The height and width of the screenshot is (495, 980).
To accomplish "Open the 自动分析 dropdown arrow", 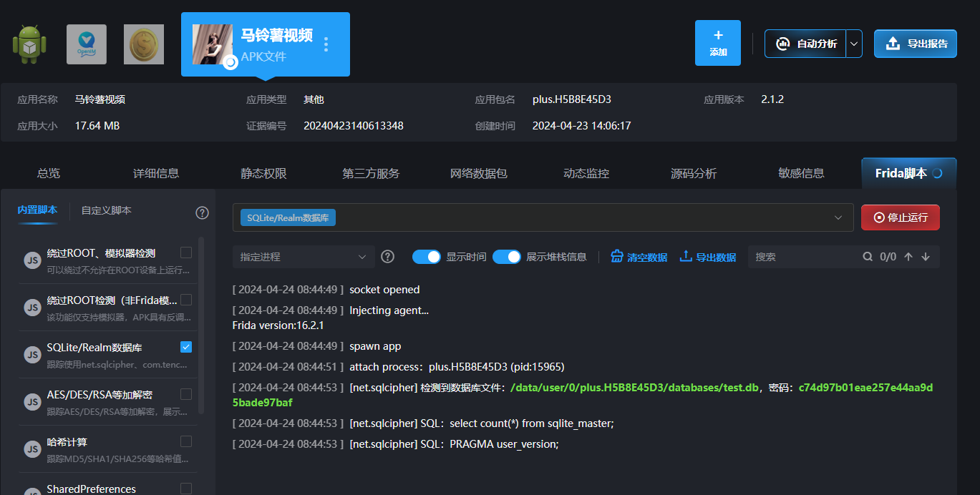I will click(854, 44).
